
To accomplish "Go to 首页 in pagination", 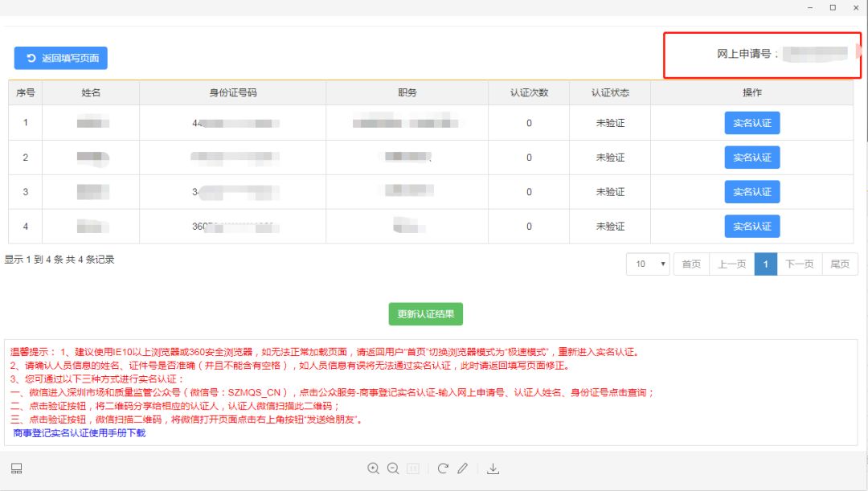I will (691, 264).
